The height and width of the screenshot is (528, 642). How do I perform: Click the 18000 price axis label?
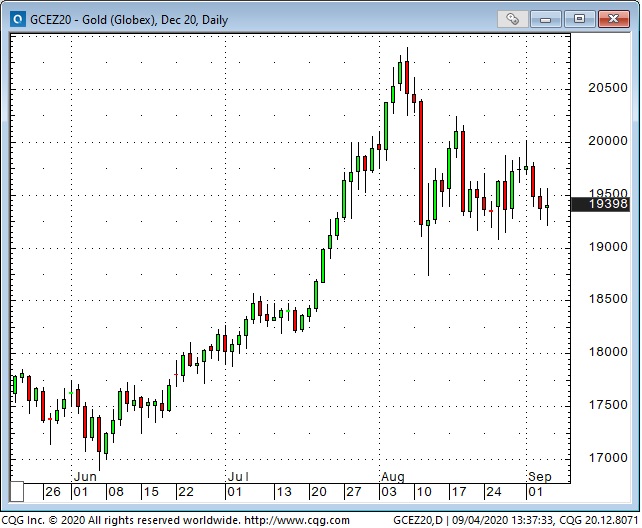click(608, 352)
